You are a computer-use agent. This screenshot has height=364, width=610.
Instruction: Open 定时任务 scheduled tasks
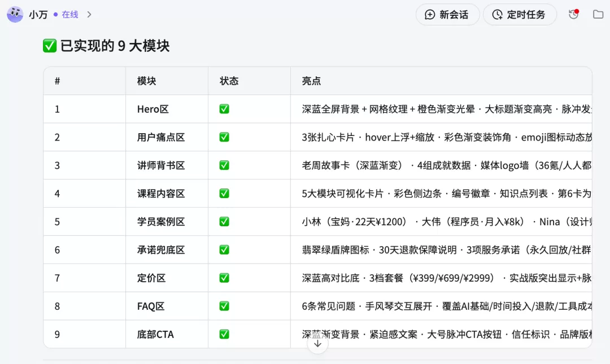coord(520,14)
